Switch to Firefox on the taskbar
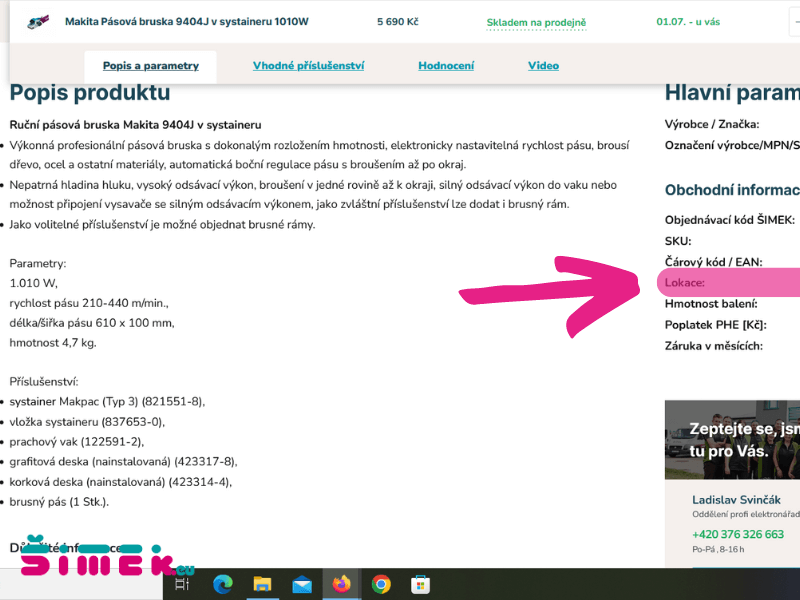The image size is (800, 600). click(x=342, y=584)
